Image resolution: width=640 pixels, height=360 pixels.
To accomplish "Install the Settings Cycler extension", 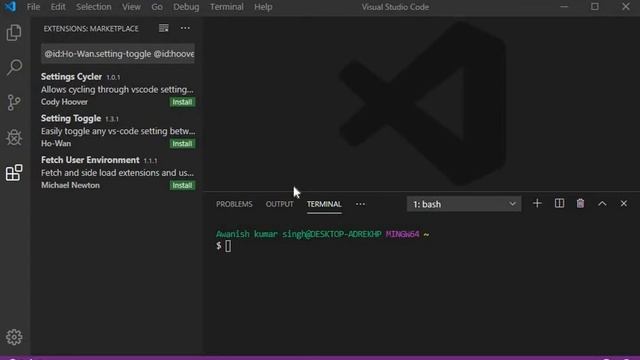I will tap(182, 102).
